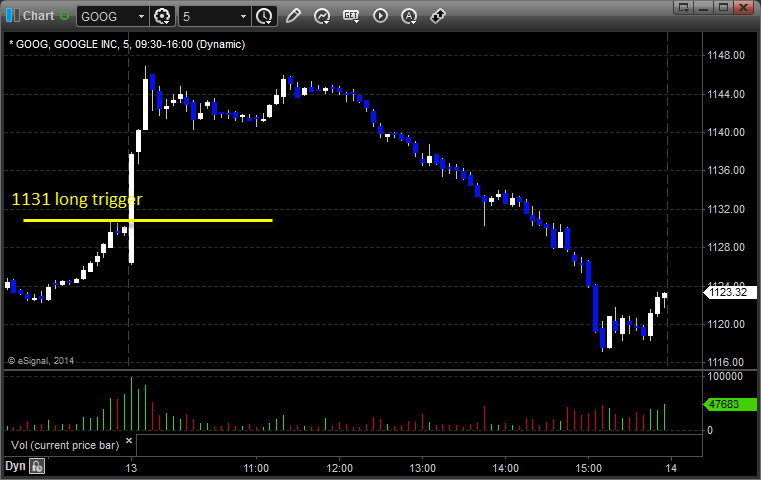Click the date label 14 on time axis
This screenshot has height=480, width=761.
(671, 468)
